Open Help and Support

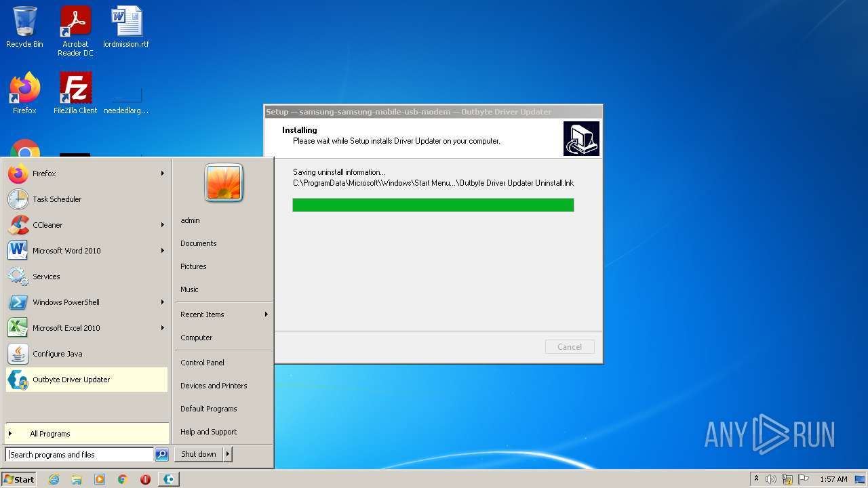[224, 432]
